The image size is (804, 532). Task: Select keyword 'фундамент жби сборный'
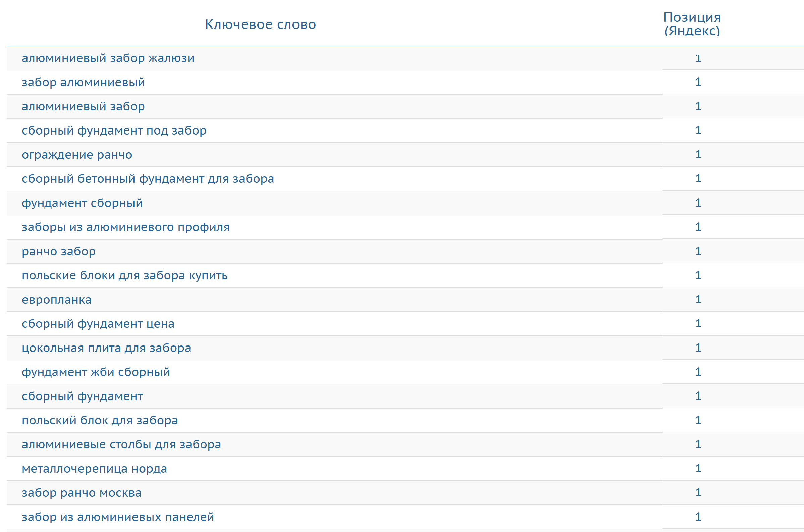pyautogui.click(x=96, y=372)
